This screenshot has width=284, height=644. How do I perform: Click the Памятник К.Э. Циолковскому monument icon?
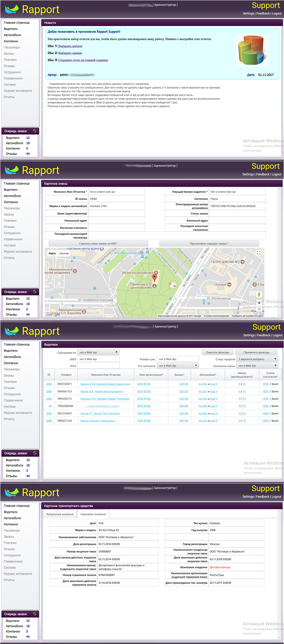pyautogui.click(x=154, y=286)
